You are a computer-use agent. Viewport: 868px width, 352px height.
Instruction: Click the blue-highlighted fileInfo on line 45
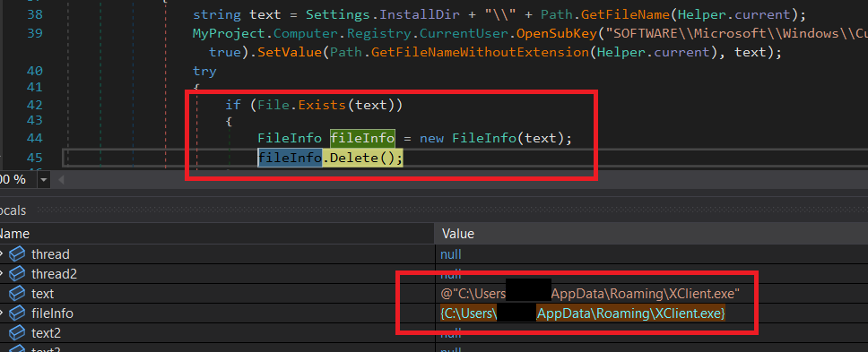[290, 158]
